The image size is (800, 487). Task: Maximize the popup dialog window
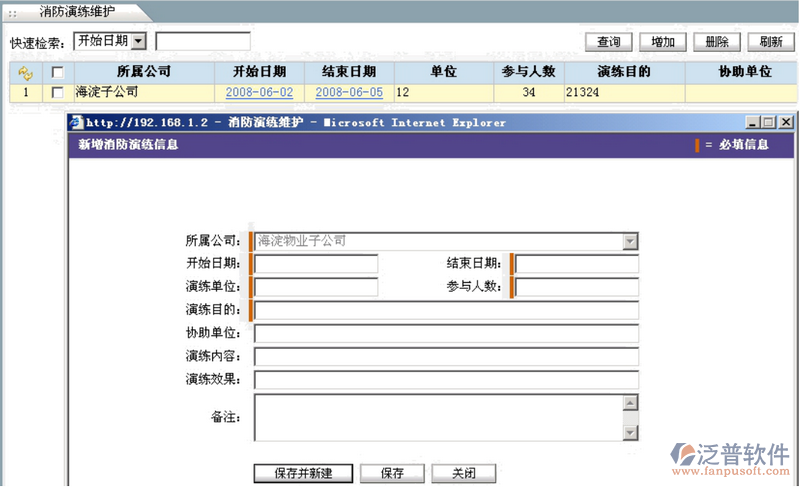click(768, 122)
